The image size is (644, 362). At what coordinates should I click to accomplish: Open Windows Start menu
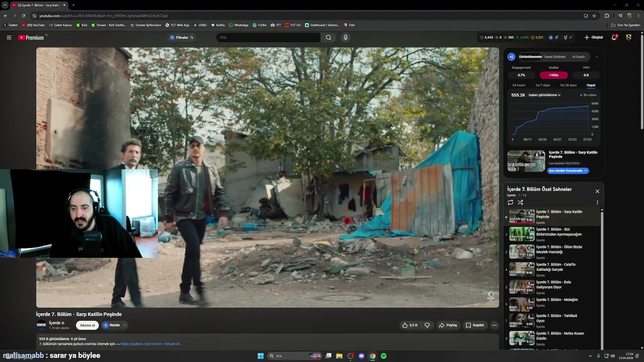[261, 356]
